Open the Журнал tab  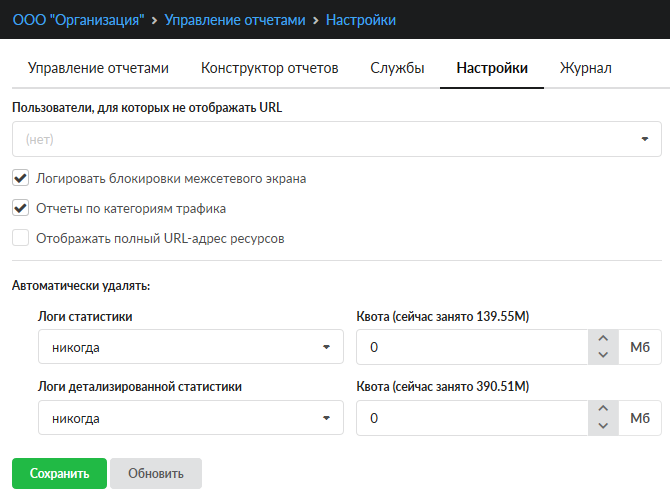[585, 68]
